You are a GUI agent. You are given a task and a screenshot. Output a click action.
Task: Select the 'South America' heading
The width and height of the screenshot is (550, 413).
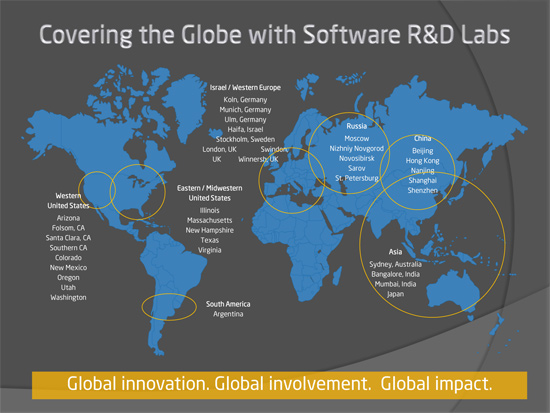coord(228,304)
